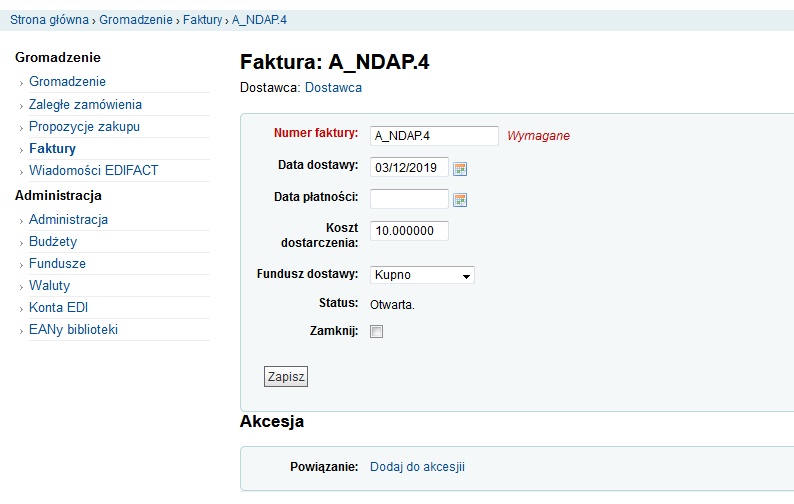Open calendar picker for Data dostawy

(460, 168)
